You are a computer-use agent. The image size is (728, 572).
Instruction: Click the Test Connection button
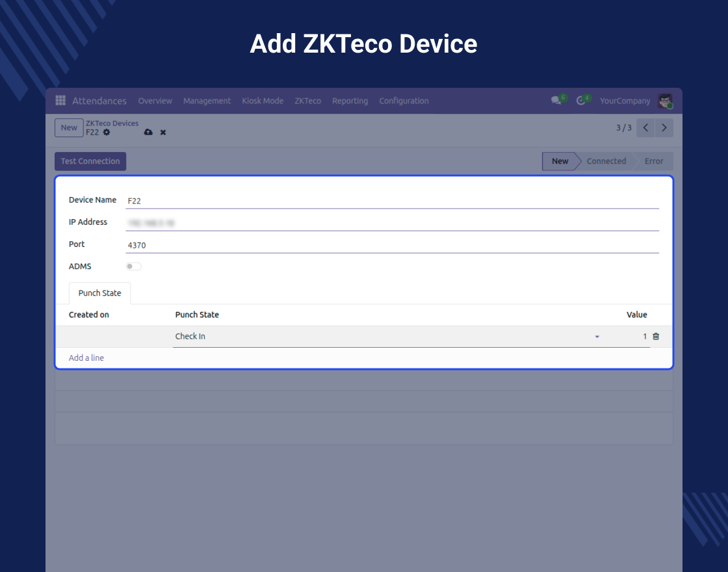pyautogui.click(x=90, y=161)
